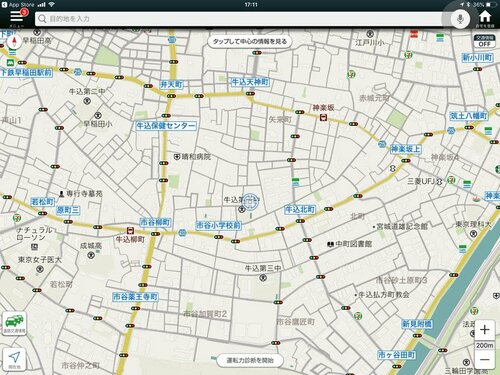This screenshot has width=500, height=375.
Task: Tap 下鉄早稲田駅前 label
Action: pyautogui.click(x=26, y=72)
